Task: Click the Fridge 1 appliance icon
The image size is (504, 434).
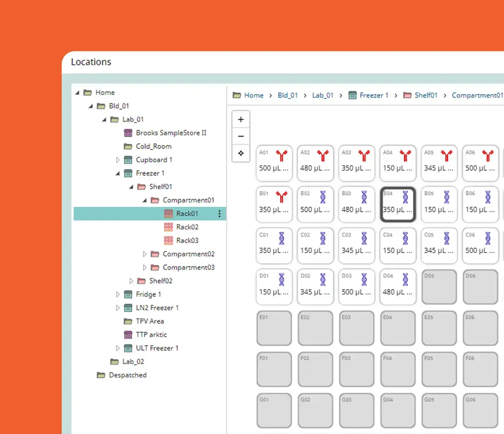Action: (x=128, y=294)
